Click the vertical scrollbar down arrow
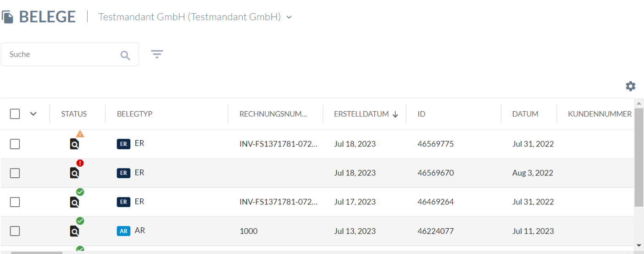This screenshot has height=254, width=644. click(x=639, y=246)
